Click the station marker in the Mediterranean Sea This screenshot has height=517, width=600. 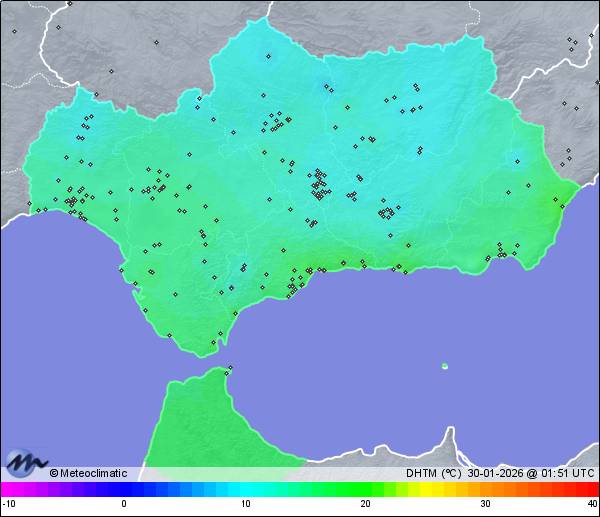point(445,366)
